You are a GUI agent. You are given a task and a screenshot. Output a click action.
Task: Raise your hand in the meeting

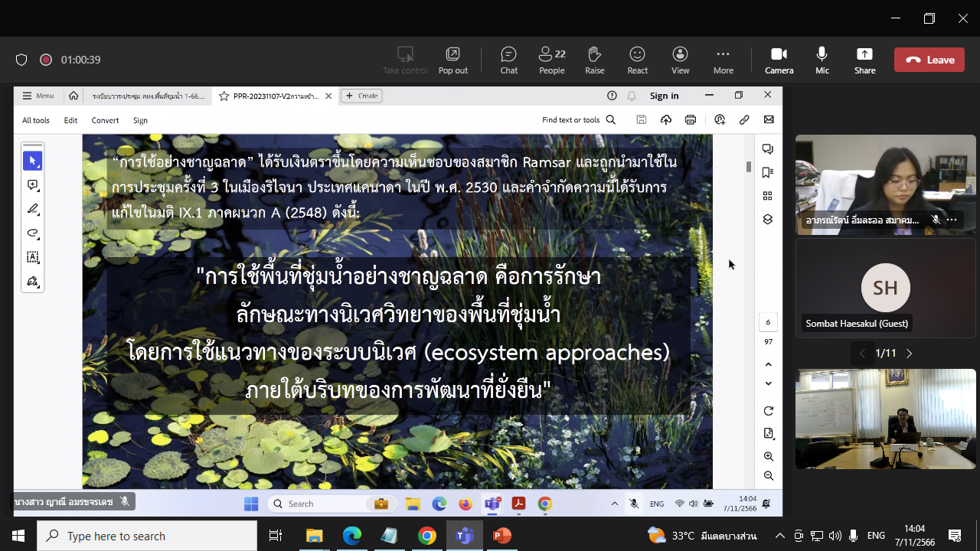(x=594, y=60)
